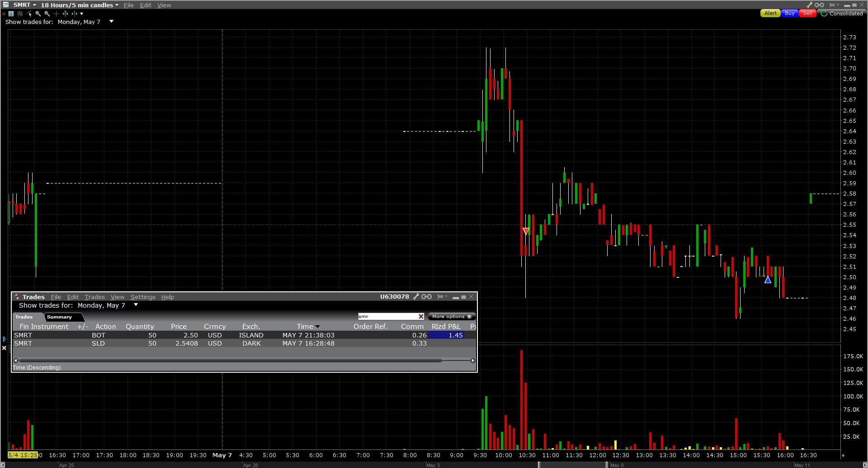Click the chart app icon in title bar
The height and width of the screenshot is (468, 868).
pos(5,5)
